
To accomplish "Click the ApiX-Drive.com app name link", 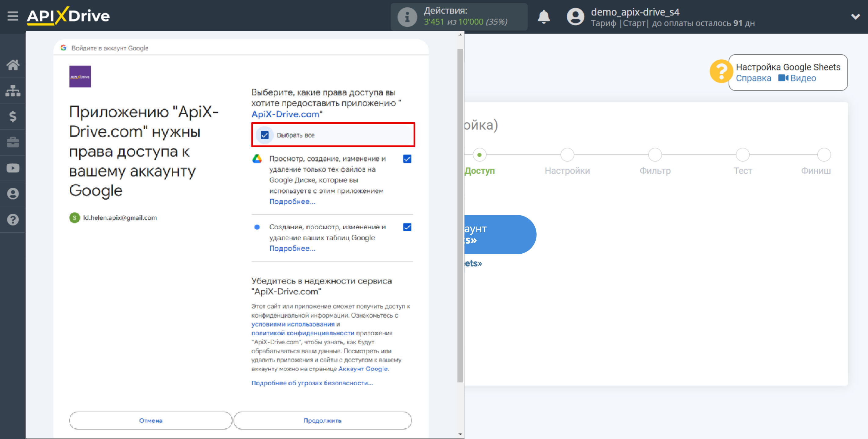I will coord(285,114).
